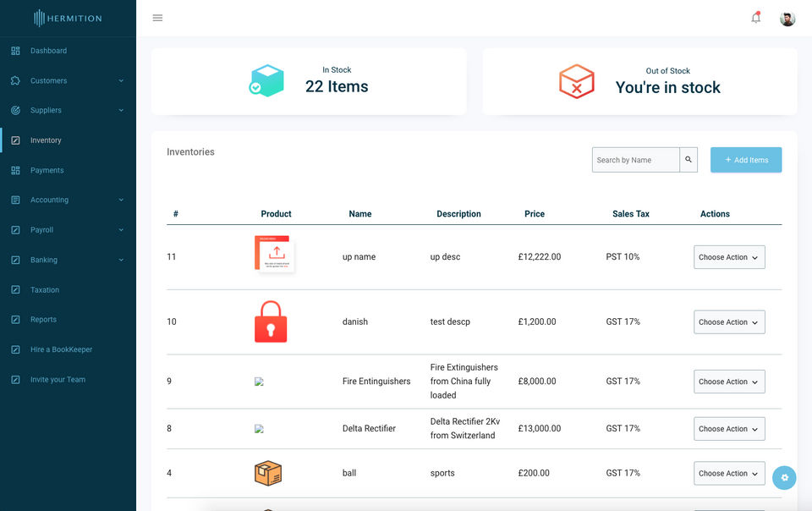This screenshot has height=511, width=812.
Task: Open the Payments menu item
Action: (x=47, y=170)
